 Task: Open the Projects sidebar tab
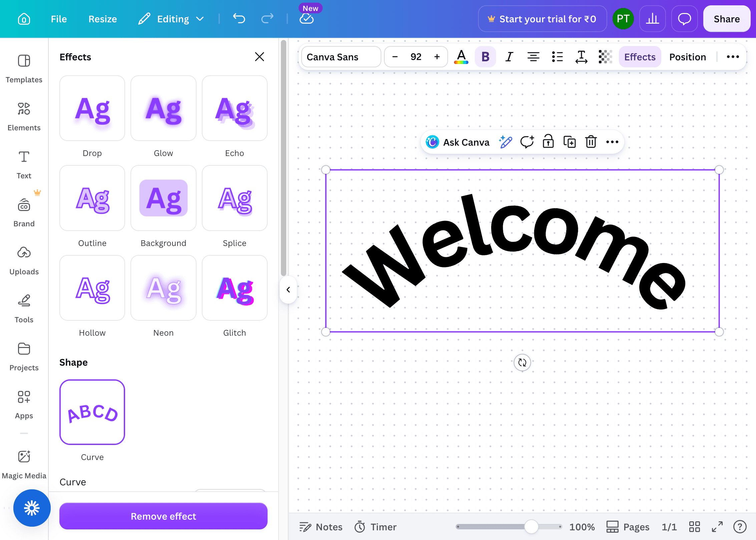(x=24, y=357)
